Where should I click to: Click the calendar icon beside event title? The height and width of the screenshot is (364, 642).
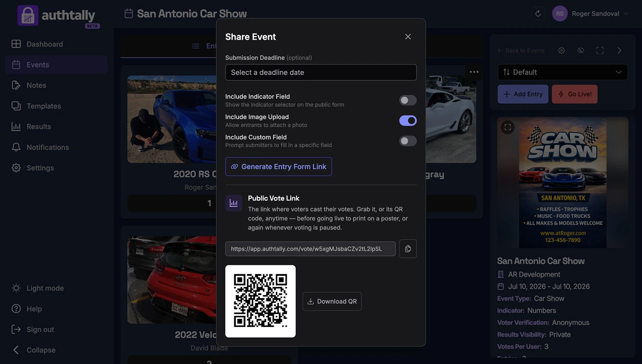click(x=128, y=13)
